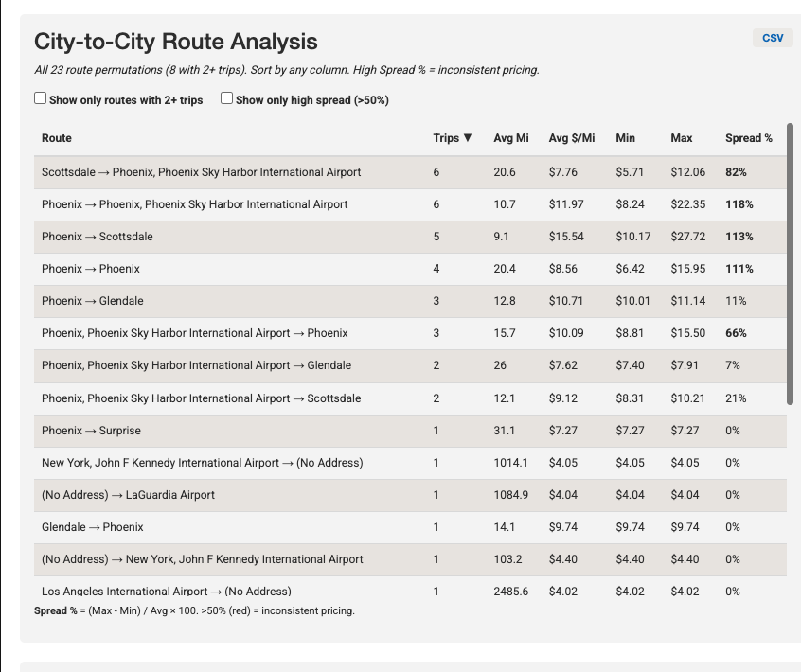
Task: Select Los Angeles International Airport route row
Action: pyautogui.click(x=166, y=591)
